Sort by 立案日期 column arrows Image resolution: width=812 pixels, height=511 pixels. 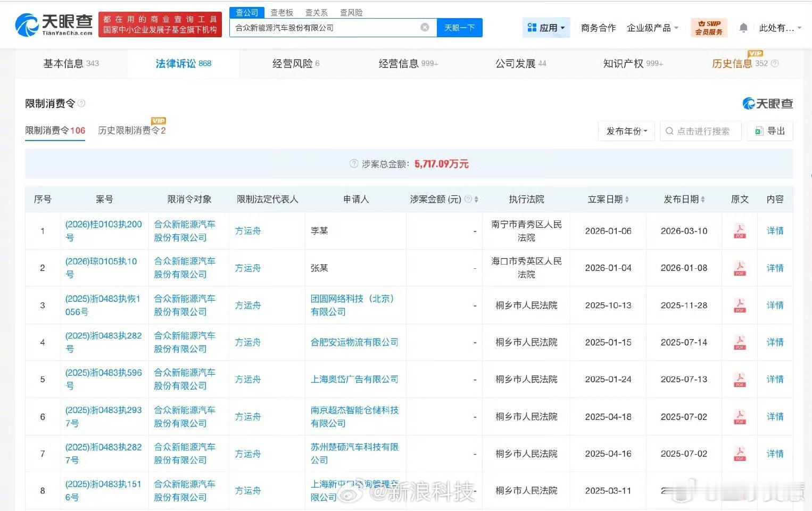[x=627, y=200]
